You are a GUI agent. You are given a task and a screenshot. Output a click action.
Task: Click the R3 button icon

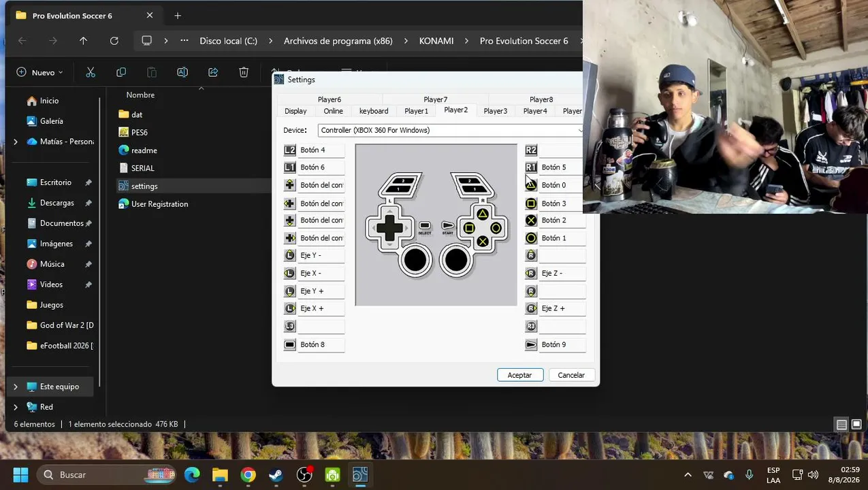coord(531,326)
